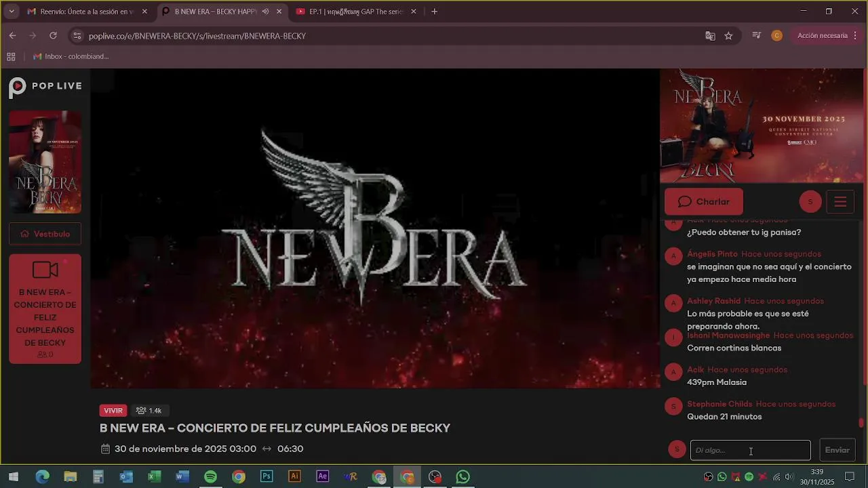Open WhatsApp from the taskbar

463,476
